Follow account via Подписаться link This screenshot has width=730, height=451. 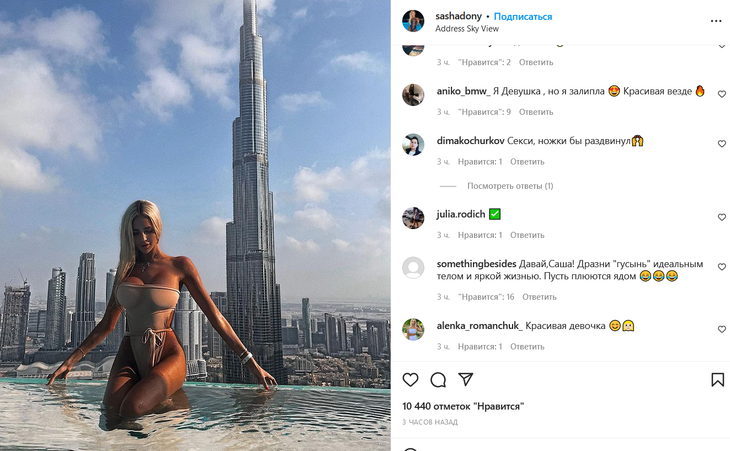(523, 17)
